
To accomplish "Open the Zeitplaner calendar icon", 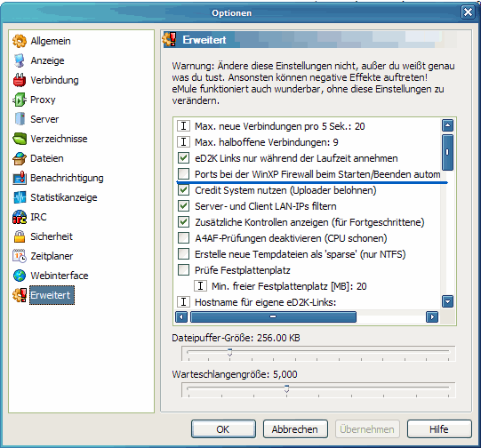I will tap(20, 256).
